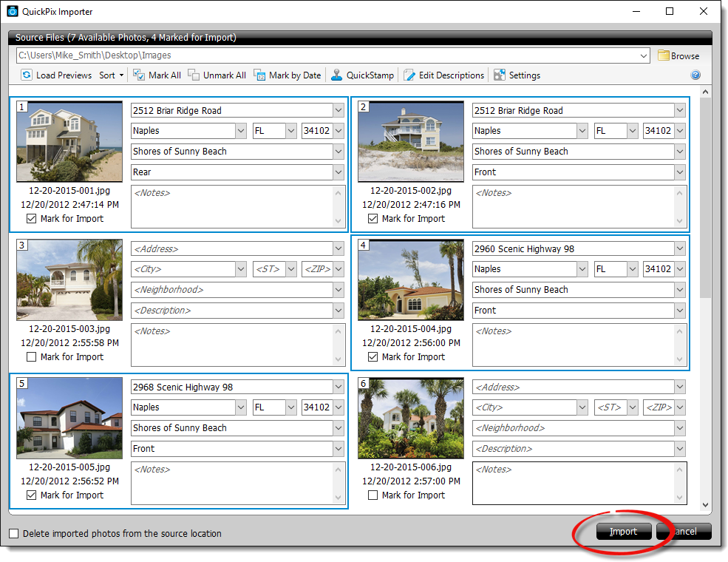Enable Mark for Import on photo 3

(x=31, y=357)
